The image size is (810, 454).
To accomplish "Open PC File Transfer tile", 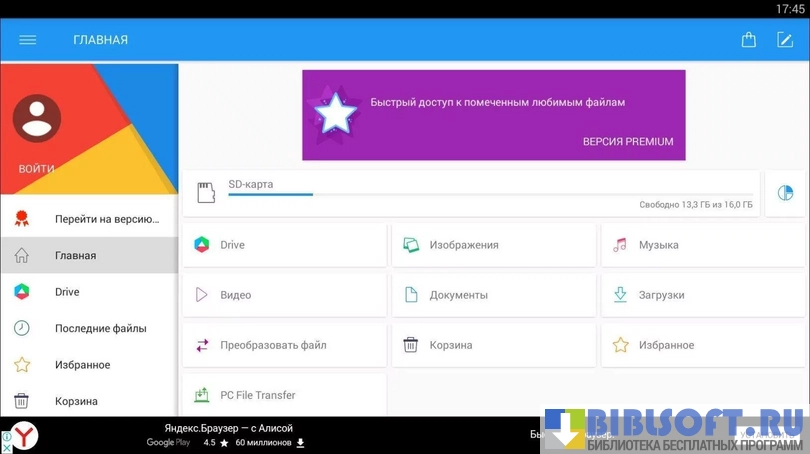I will (284, 395).
